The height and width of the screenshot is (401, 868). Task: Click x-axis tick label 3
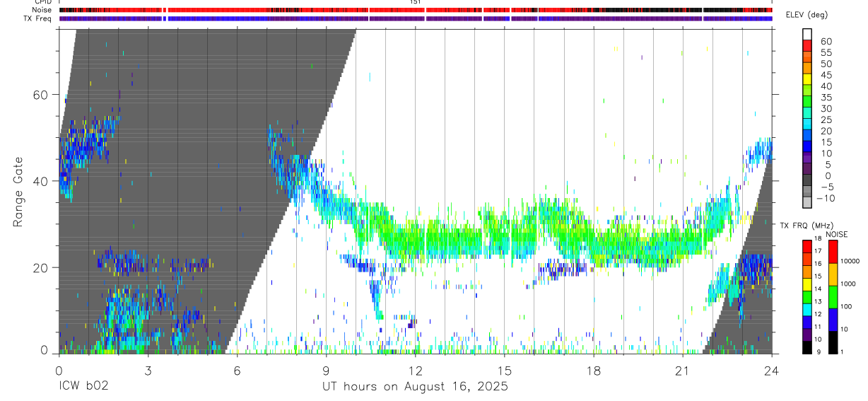coord(148,370)
